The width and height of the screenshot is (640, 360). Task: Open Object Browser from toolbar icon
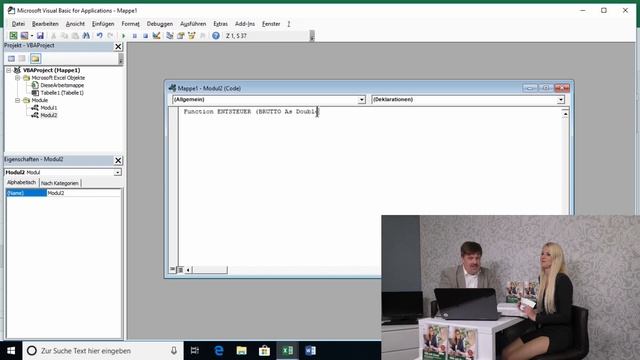(191, 36)
